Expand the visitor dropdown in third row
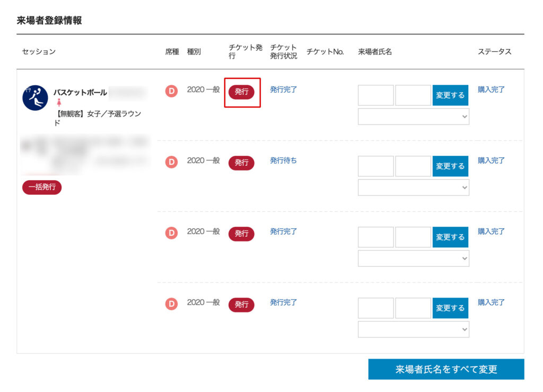Screen dimensions: 543x392 [x=413, y=259]
